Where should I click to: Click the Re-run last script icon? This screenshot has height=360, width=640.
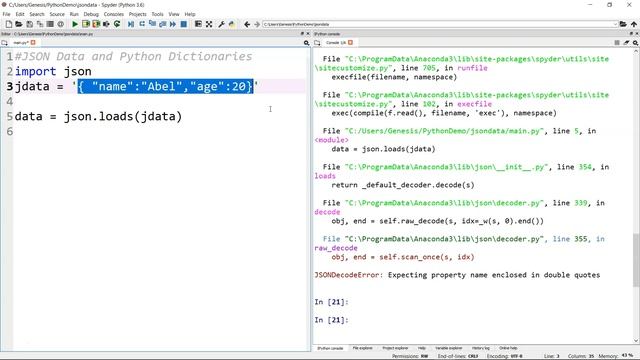point(117,24)
